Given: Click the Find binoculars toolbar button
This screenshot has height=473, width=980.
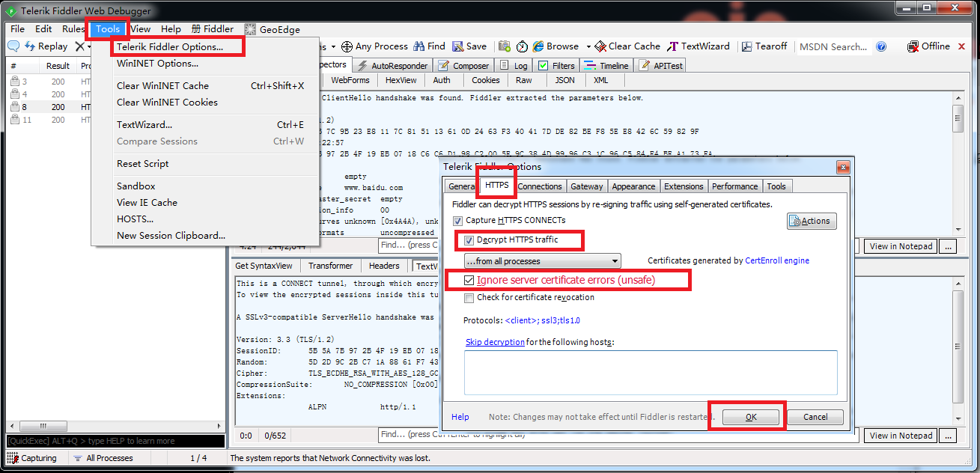Looking at the screenshot, I should coord(430,46).
